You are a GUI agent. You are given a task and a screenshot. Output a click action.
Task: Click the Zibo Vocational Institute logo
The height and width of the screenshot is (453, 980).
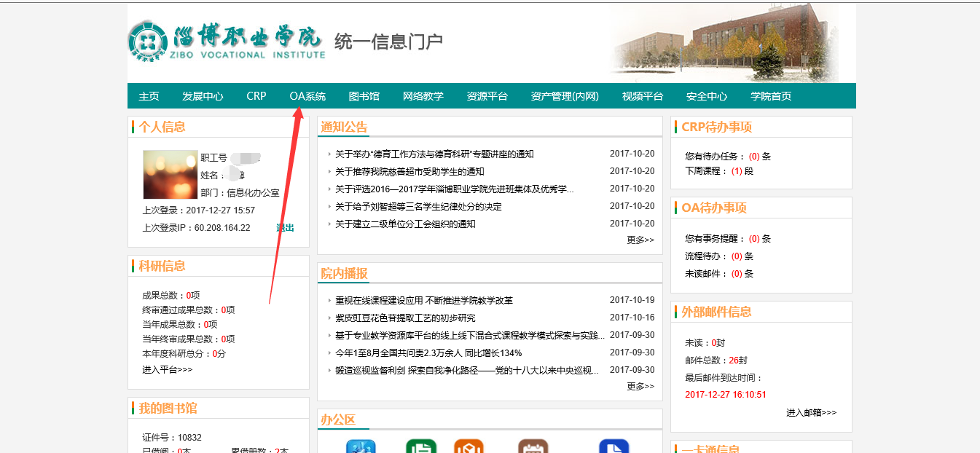pyautogui.click(x=227, y=42)
